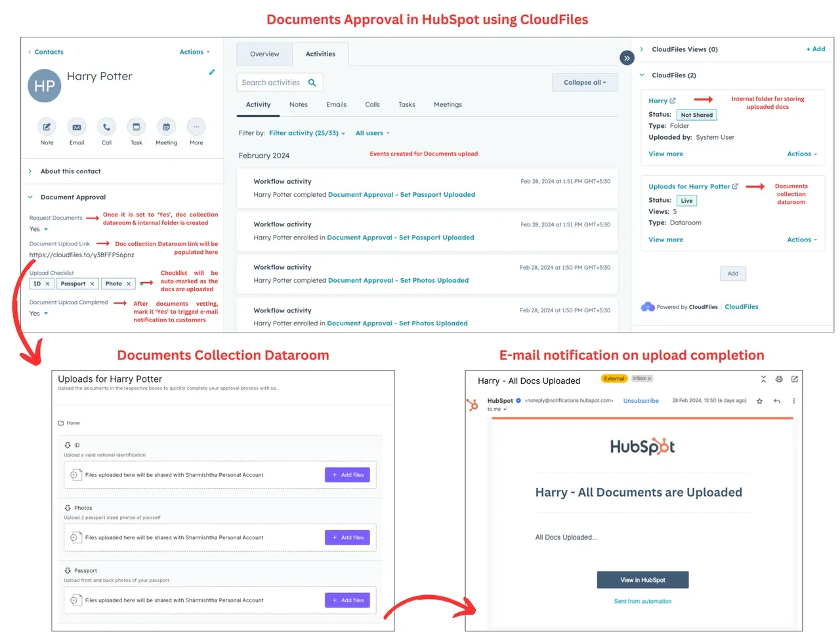The image size is (840, 643).
Task: Go back to Contacts list
Action: click(x=45, y=52)
